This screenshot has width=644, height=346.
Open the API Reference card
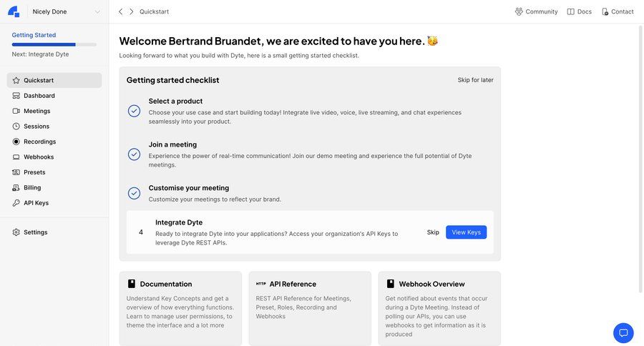(310, 308)
